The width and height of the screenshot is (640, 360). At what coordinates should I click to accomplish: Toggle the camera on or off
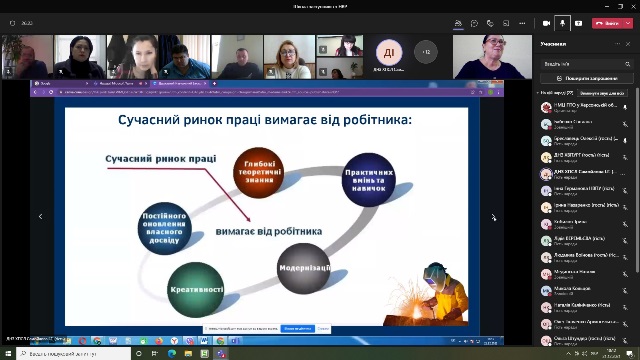pyautogui.click(x=546, y=23)
